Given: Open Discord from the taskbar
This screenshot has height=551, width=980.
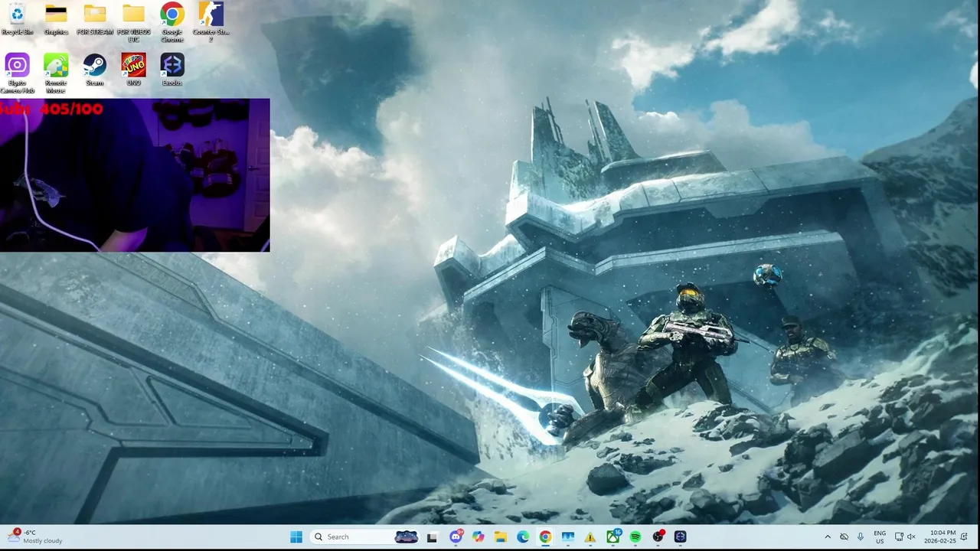Looking at the screenshot, I should tap(456, 536).
